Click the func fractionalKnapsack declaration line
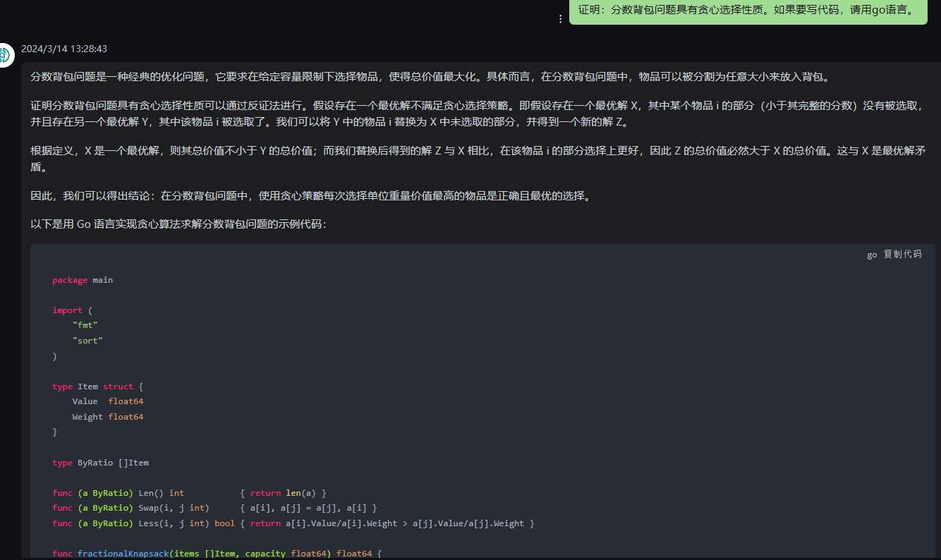Screen dimensions: 941x560 click(x=217, y=554)
